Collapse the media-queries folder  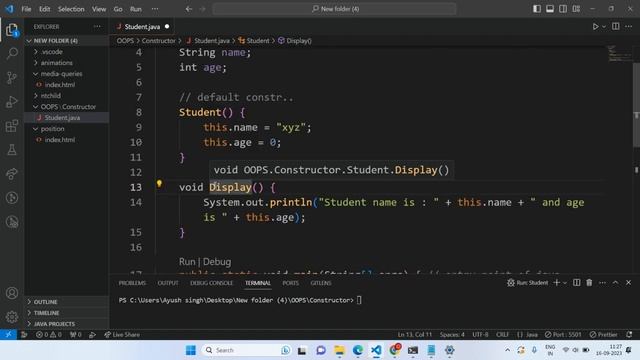(x=67, y=74)
